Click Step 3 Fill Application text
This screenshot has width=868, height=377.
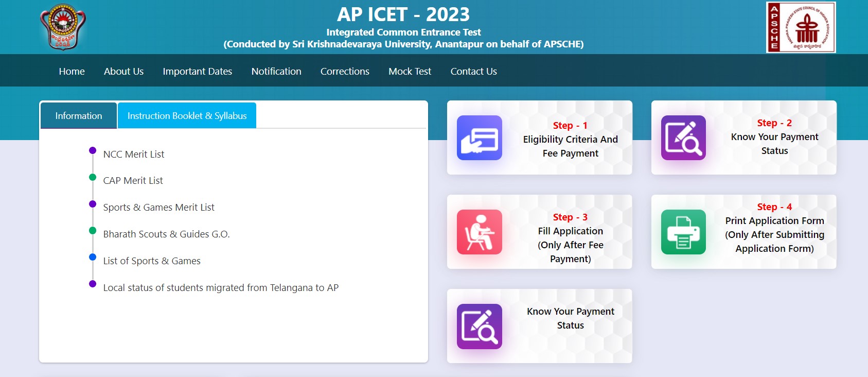pyautogui.click(x=570, y=238)
